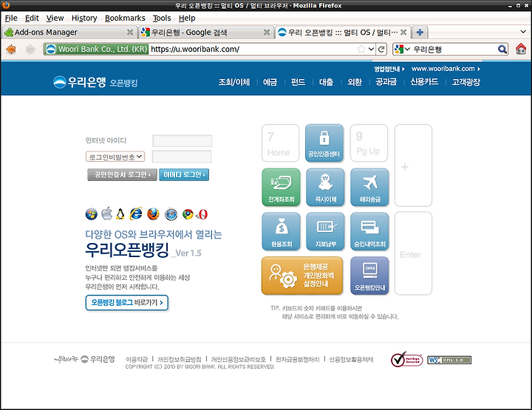Click the Linux penguin icon

tap(120, 214)
